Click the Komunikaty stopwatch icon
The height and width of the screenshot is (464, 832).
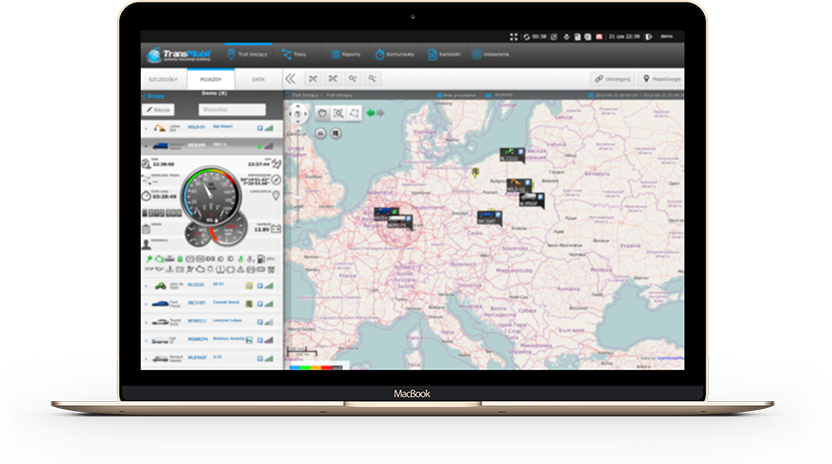click(x=379, y=55)
